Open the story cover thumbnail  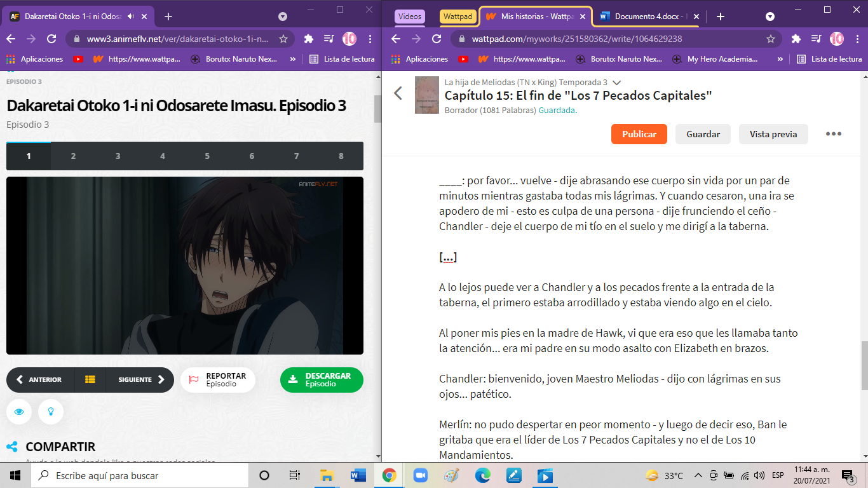tap(427, 95)
